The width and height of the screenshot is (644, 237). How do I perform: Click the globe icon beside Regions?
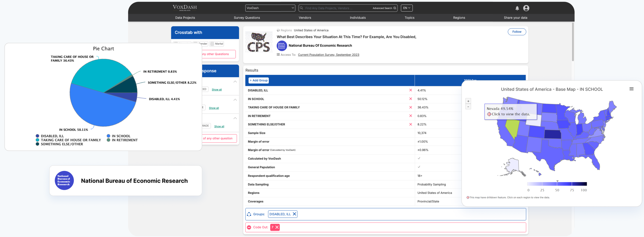point(278,30)
